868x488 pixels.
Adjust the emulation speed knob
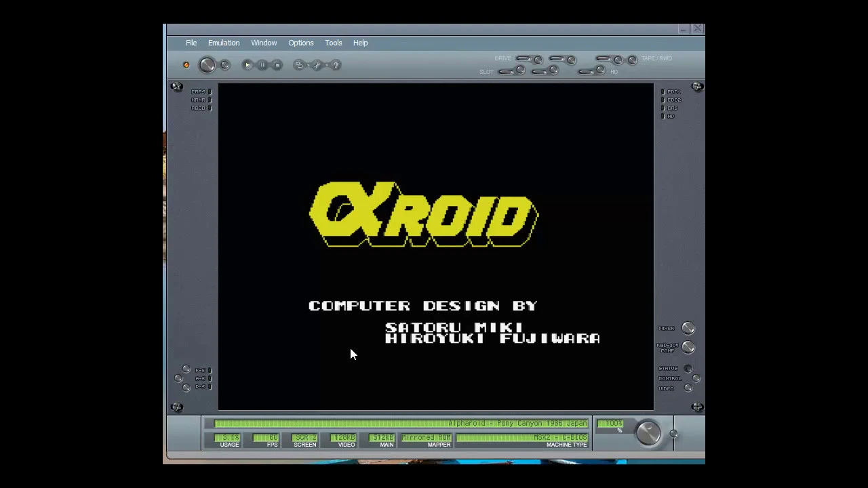click(648, 433)
